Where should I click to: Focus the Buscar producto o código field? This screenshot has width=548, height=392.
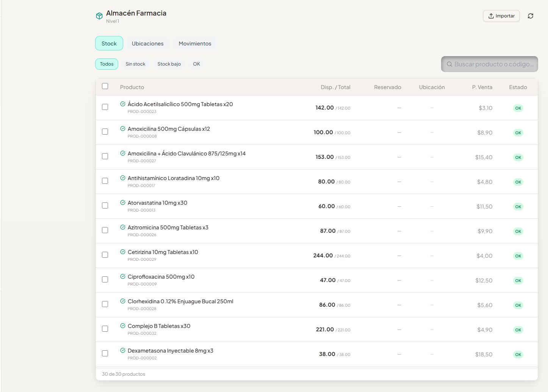click(489, 64)
